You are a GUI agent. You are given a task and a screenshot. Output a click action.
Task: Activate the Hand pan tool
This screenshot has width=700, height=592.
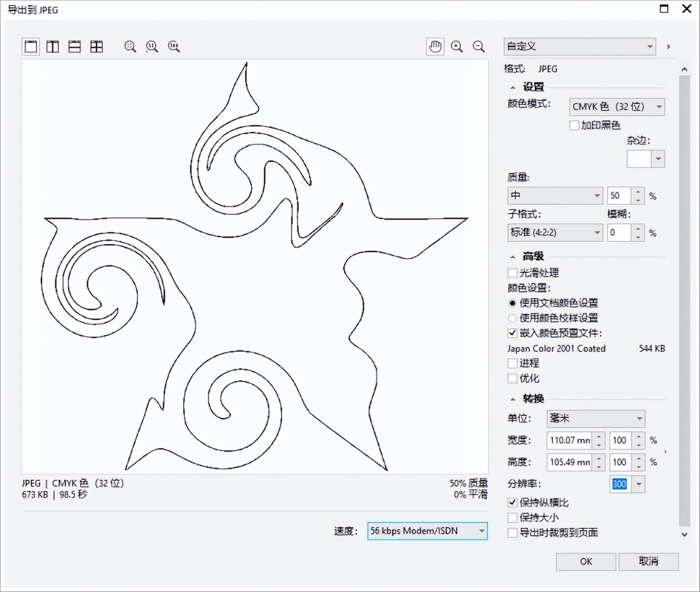click(435, 46)
